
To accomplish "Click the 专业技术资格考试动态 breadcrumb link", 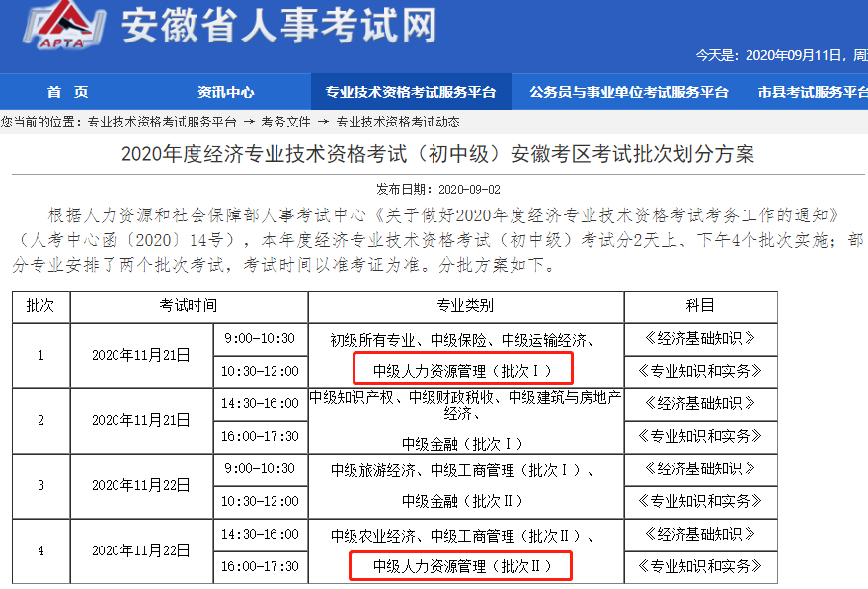I will pyautogui.click(x=398, y=123).
